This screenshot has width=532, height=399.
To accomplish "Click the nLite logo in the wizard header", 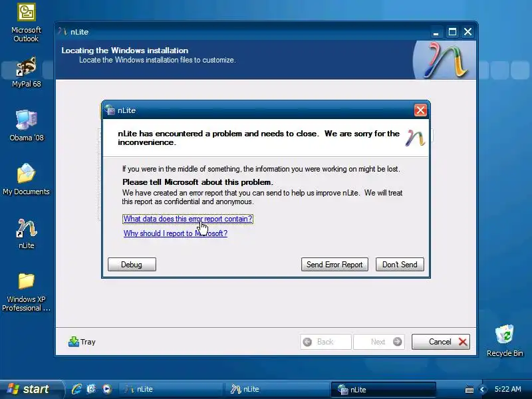I will (x=445, y=60).
